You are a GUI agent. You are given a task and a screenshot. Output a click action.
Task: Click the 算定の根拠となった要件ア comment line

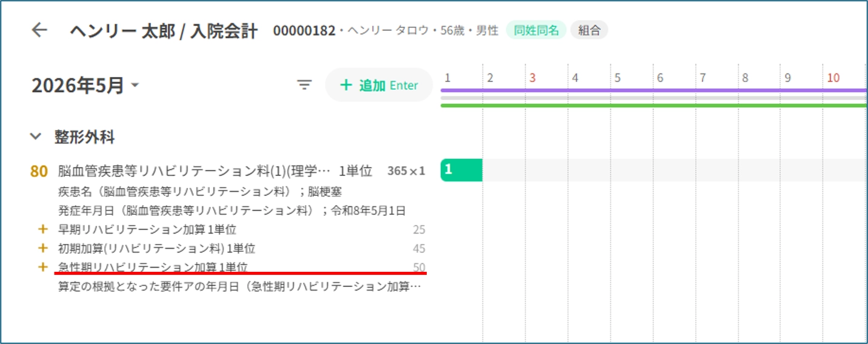click(239, 286)
